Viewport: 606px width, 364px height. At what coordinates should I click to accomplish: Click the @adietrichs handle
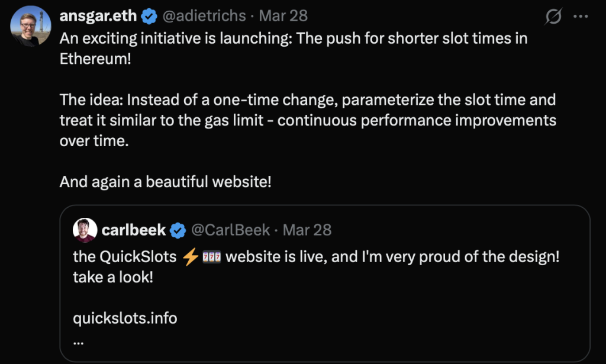(204, 16)
